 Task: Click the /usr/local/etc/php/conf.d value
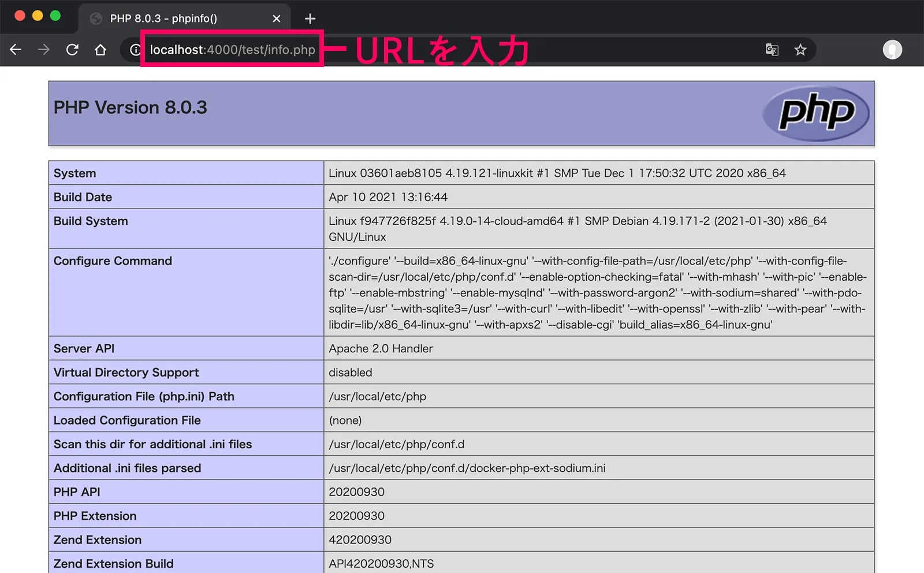(397, 444)
